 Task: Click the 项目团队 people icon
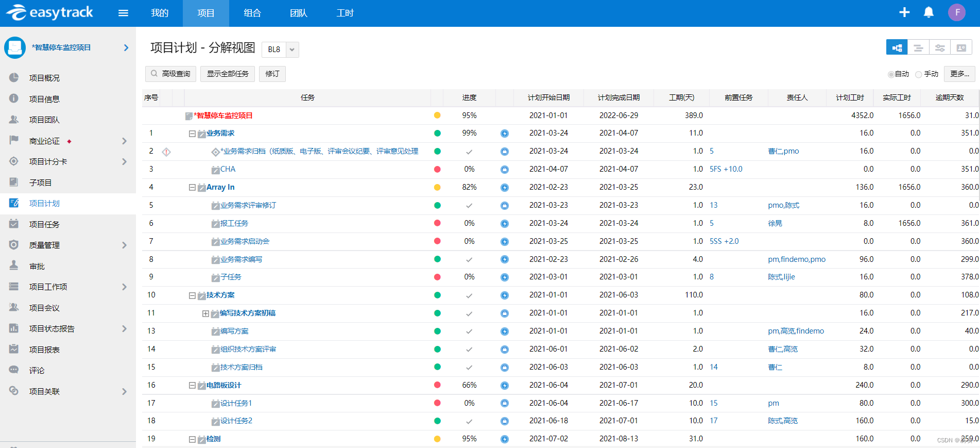tap(14, 119)
